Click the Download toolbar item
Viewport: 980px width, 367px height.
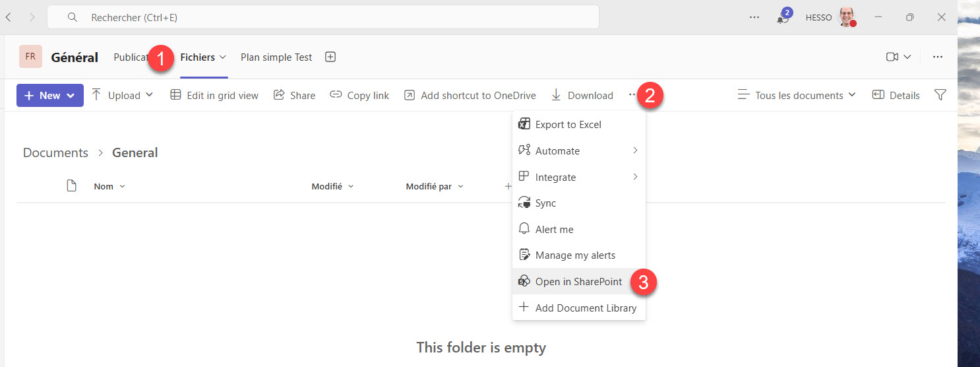[582, 96]
